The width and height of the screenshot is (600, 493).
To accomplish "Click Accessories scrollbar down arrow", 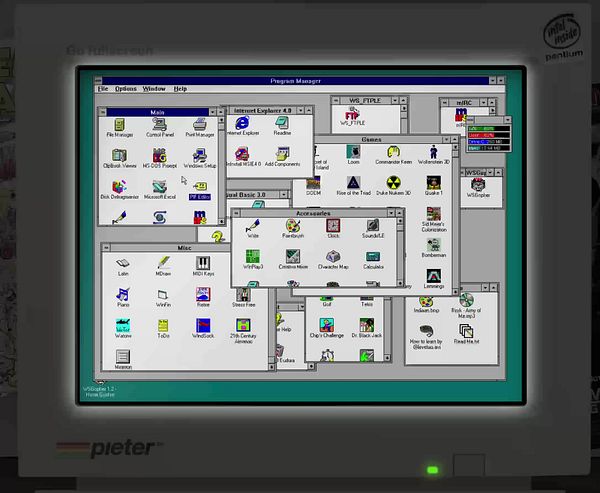I will pyautogui.click(x=400, y=284).
